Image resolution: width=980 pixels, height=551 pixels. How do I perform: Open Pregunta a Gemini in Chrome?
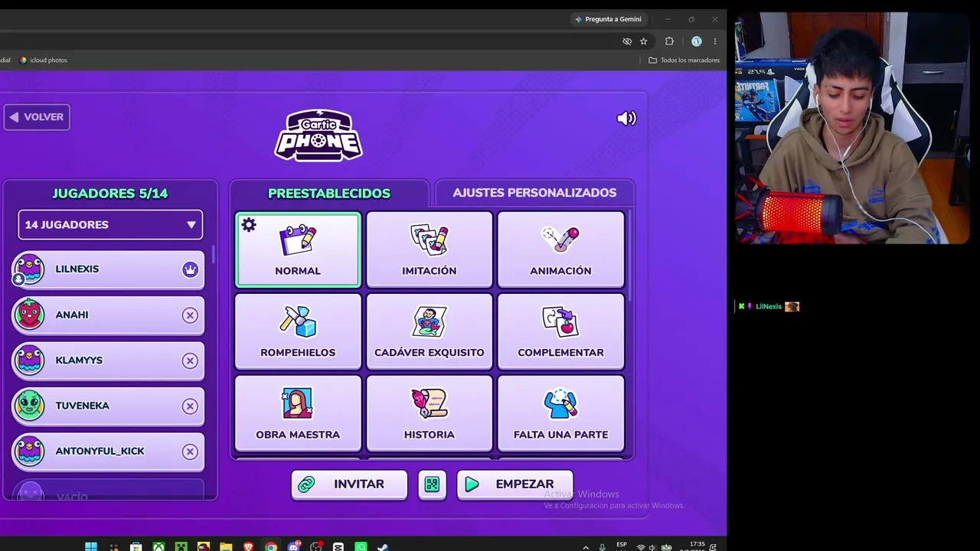609,19
